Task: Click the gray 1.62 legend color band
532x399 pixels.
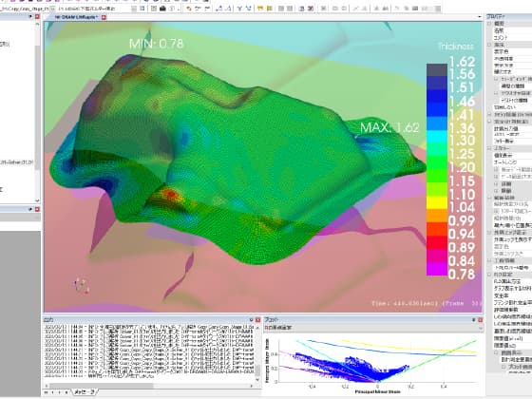Action: 437,69
